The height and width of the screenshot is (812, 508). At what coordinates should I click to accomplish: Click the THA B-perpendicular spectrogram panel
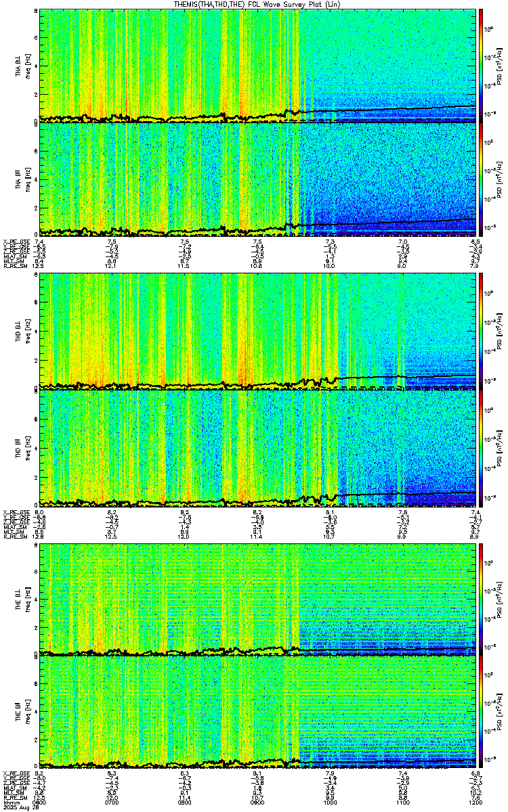pos(258,66)
